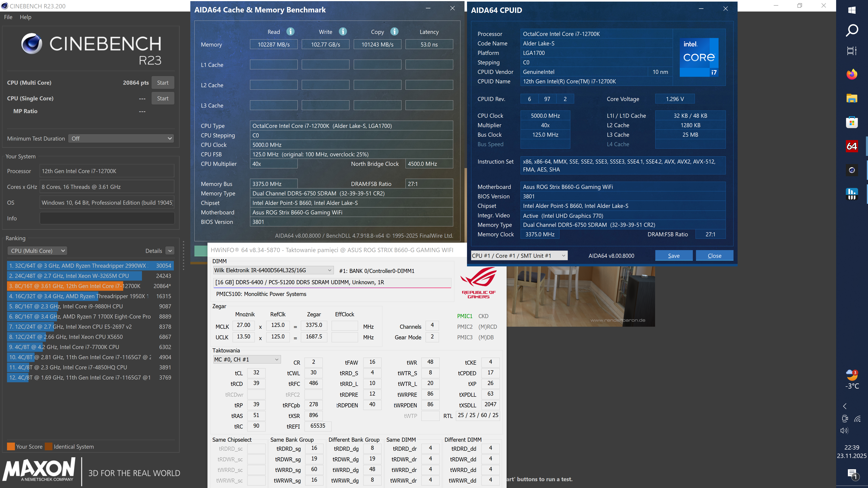
Task: Open the File menu in Cinebench
Action: pyautogui.click(x=8, y=17)
